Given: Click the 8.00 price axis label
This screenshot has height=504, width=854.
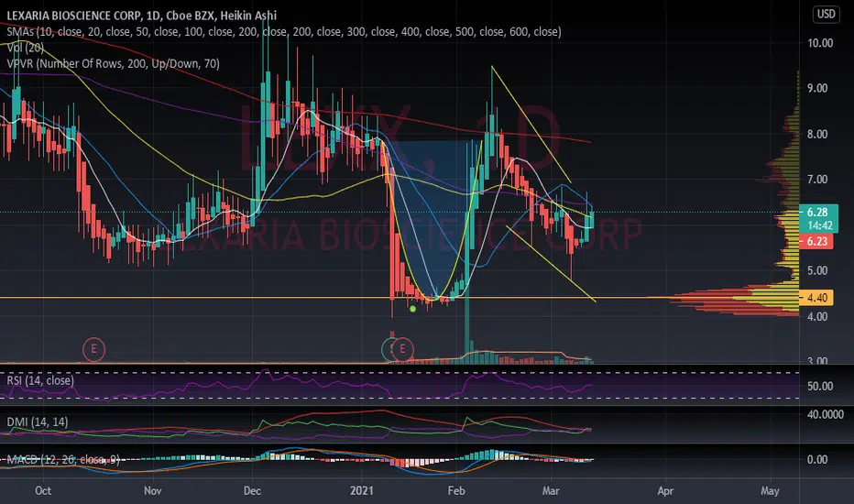Looking at the screenshot, I should pyautogui.click(x=817, y=134).
